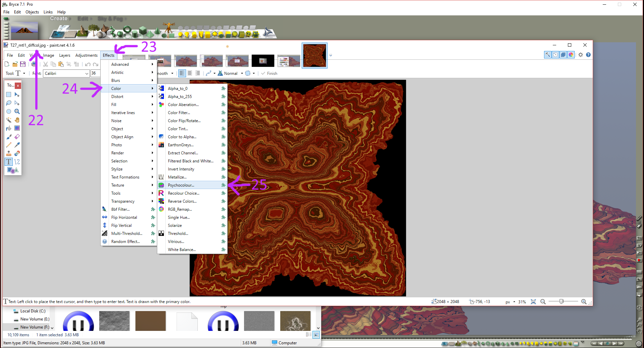This screenshot has height=348, width=644.
Task: Click the font size field showing 36
Action: click(96, 73)
